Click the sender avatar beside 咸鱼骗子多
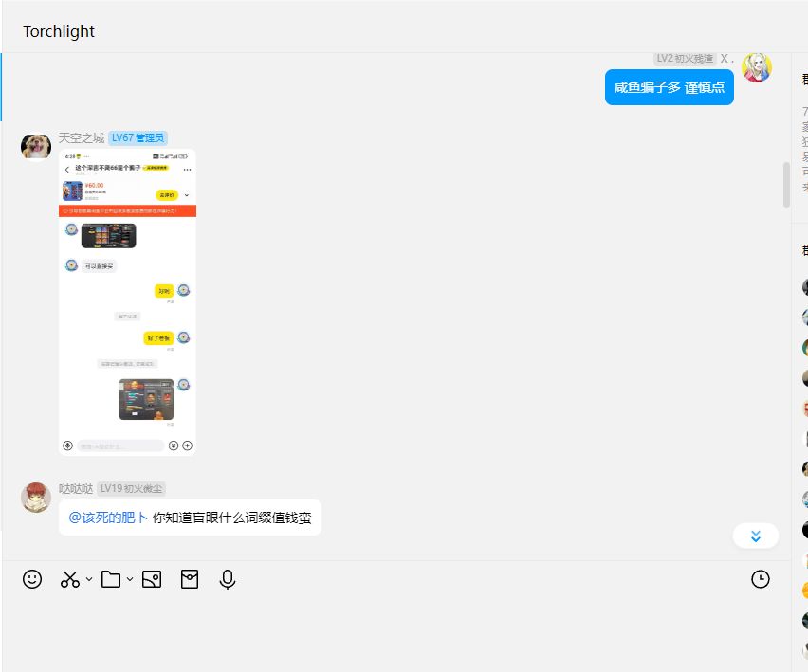 coord(757,67)
